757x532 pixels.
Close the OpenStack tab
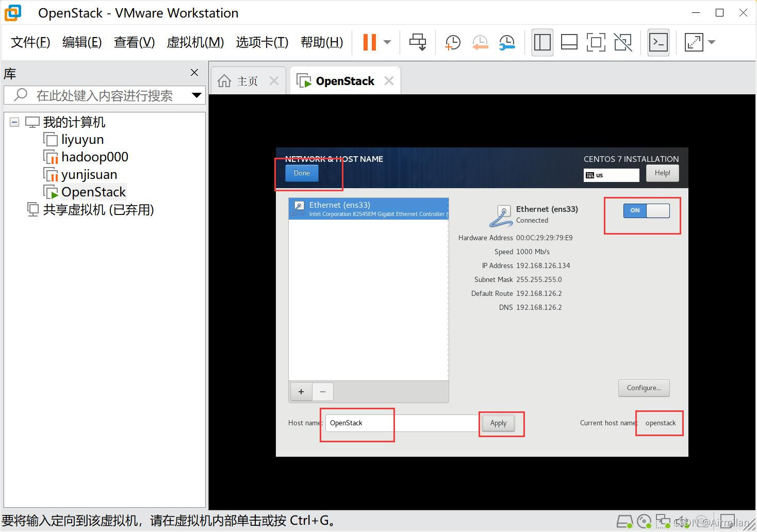click(389, 81)
